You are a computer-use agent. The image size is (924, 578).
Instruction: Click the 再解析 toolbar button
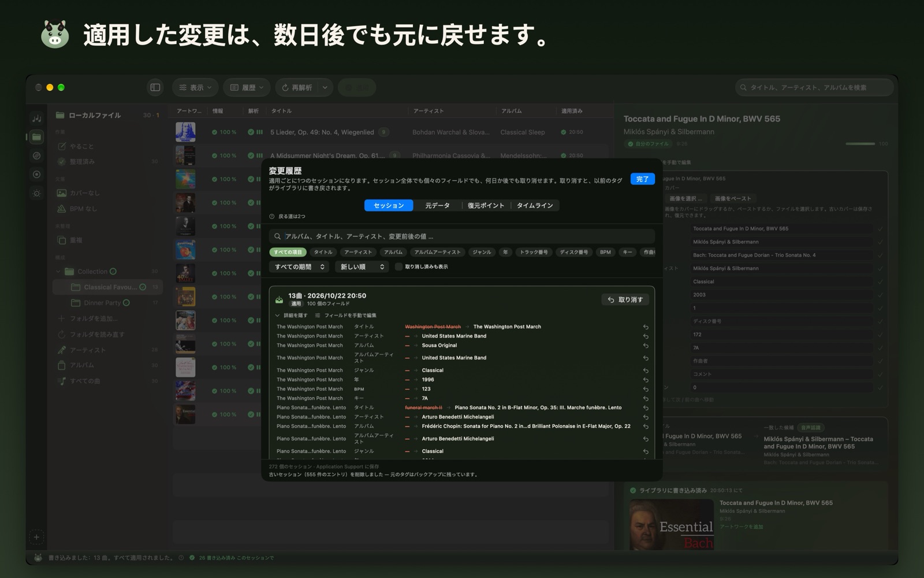[297, 87]
